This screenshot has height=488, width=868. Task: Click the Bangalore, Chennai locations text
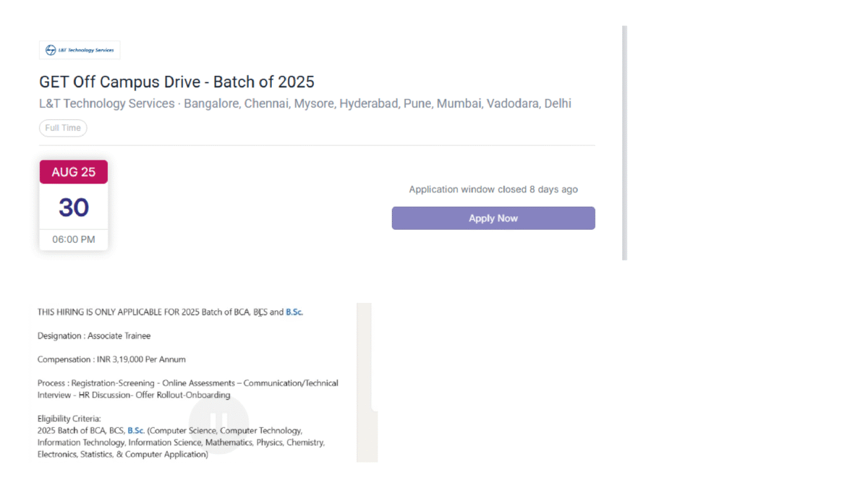(x=378, y=103)
